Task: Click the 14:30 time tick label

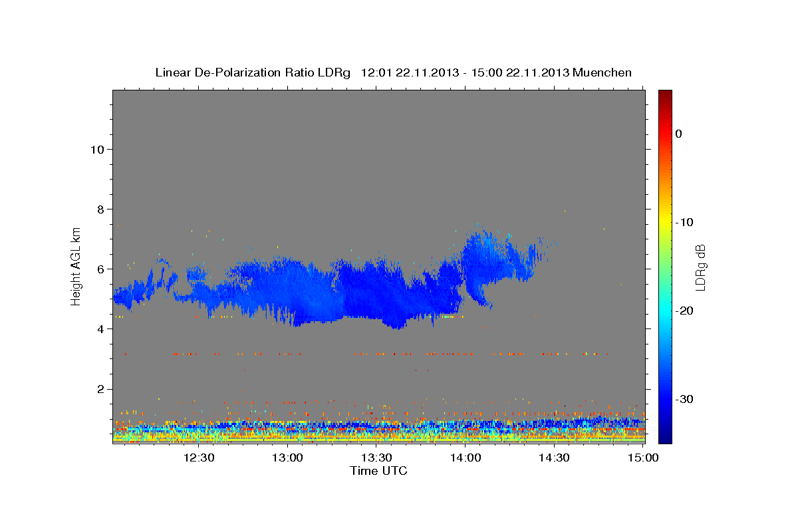Action: (x=554, y=458)
